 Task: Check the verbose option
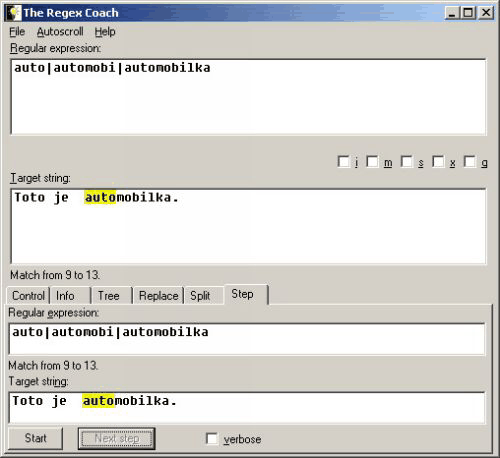[212, 439]
